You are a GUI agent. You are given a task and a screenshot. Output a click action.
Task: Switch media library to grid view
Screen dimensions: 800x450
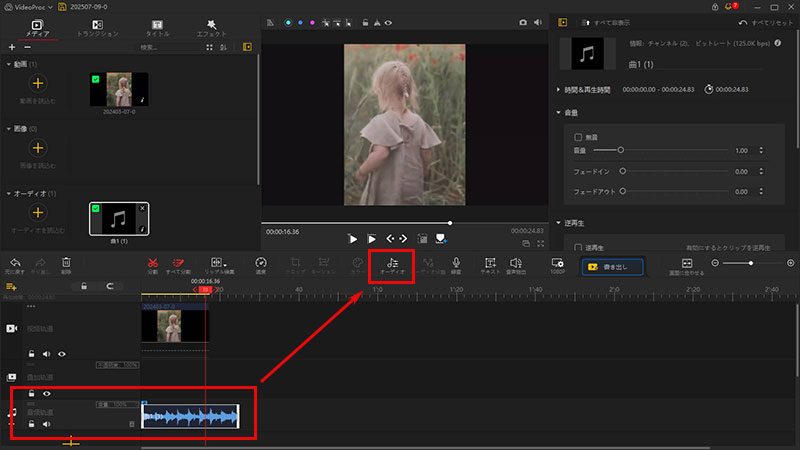coord(209,47)
